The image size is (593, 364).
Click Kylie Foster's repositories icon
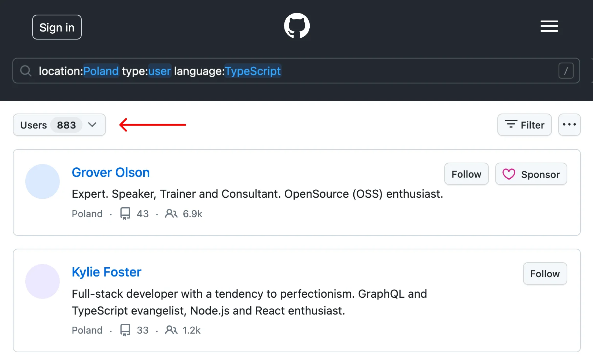coord(125,330)
